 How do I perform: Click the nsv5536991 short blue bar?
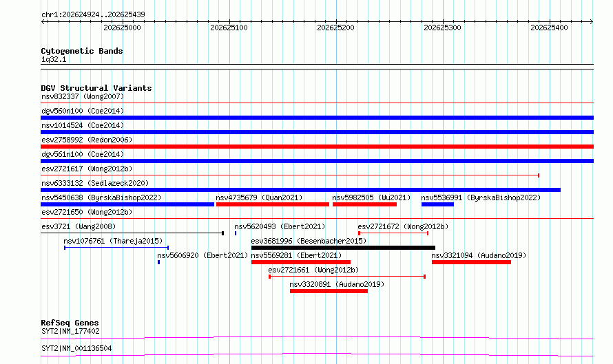[x=438, y=204]
